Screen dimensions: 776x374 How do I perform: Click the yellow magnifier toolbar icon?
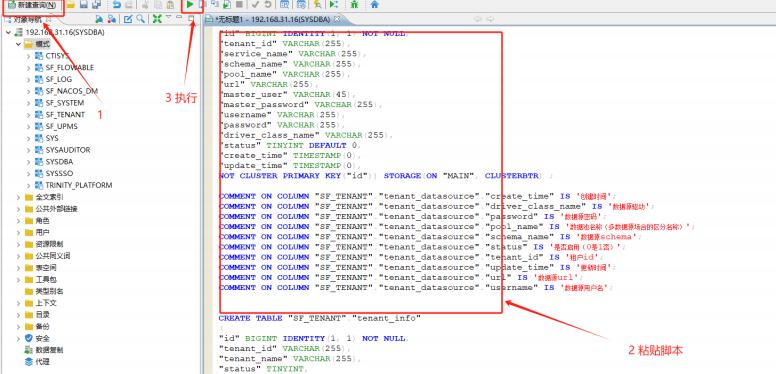(x=317, y=4)
